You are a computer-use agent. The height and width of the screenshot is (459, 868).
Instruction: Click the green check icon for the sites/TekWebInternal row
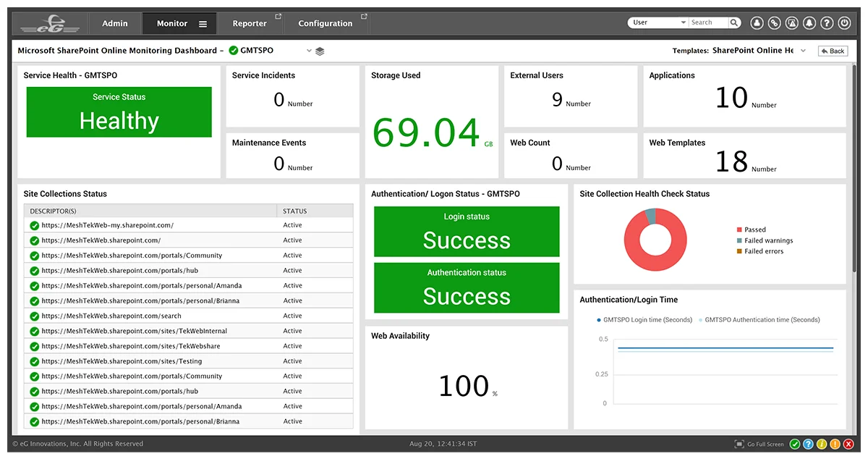pyautogui.click(x=34, y=331)
